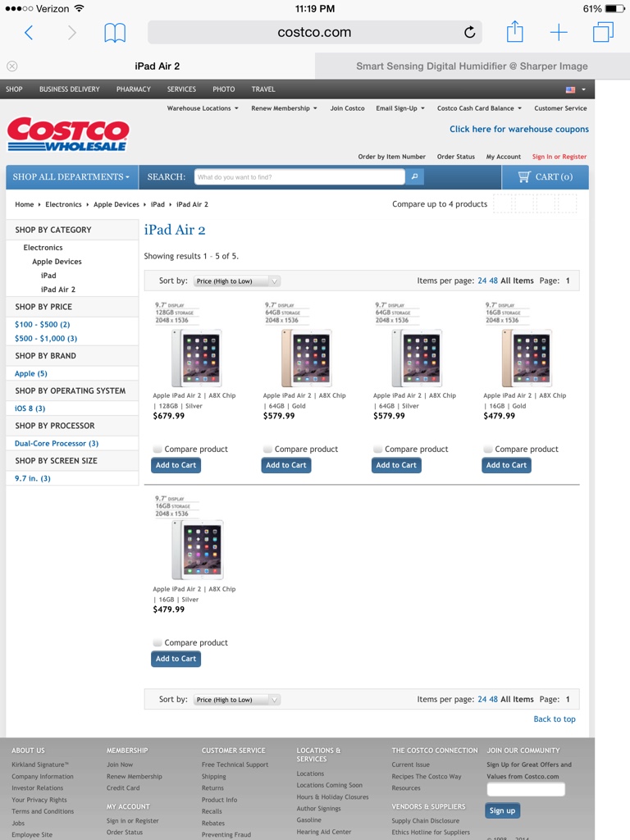Open the top Sort by dropdown

(x=237, y=281)
